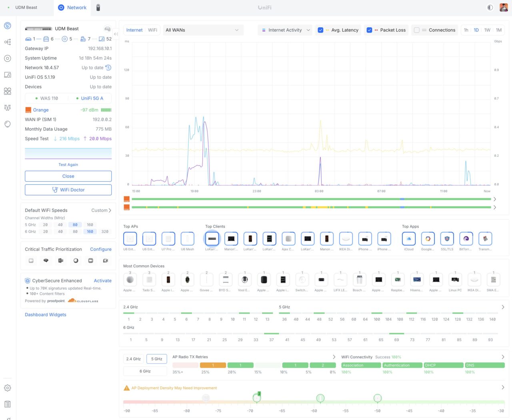Select 6 GHz radio retries band
The height and width of the screenshot is (420, 512).
[145, 371]
